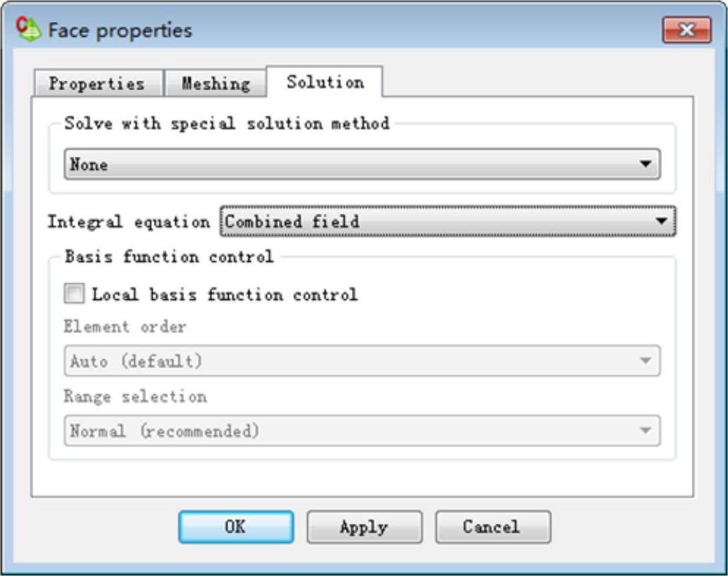Viewport: 728px width, 576px height.
Task: Close the Face properties dialog
Action: pyautogui.click(x=686, y=30)
